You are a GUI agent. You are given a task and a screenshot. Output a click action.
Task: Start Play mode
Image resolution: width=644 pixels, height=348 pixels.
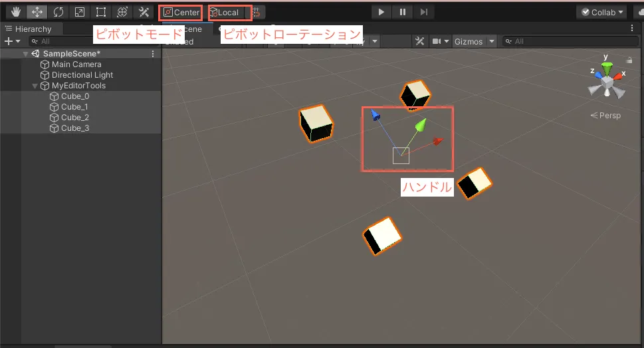tap(381, 13)
